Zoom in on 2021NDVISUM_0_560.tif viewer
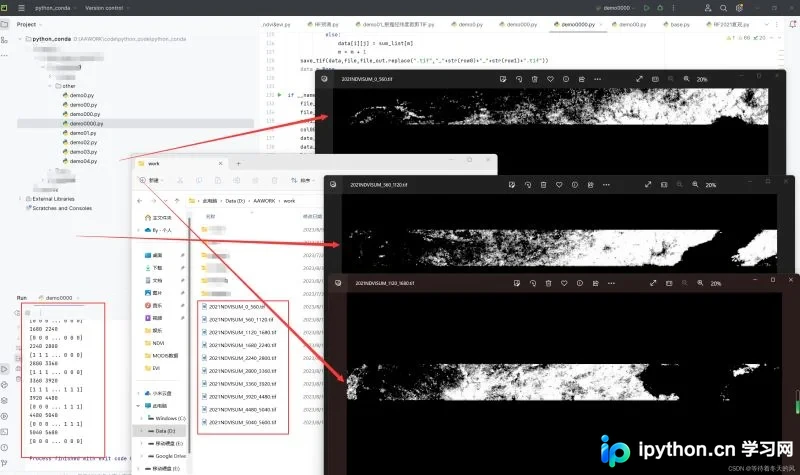The height and width of the screenshot is (475, 800). (686, 79)
